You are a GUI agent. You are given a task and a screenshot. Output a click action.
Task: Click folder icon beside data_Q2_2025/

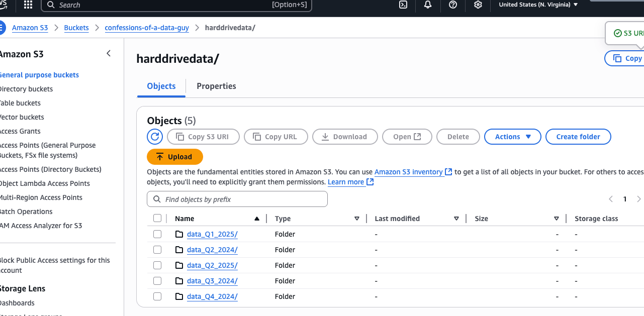click(179, 265)
